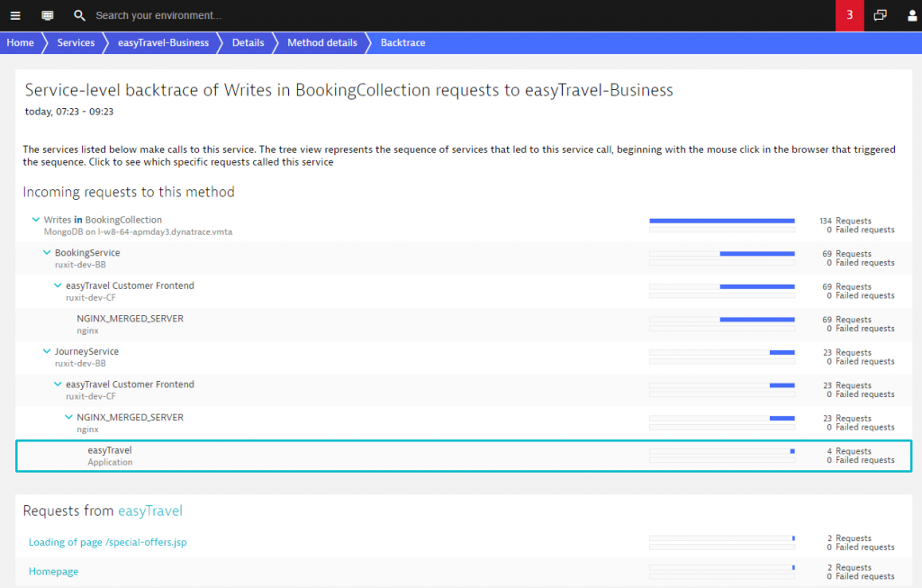Click the 134 Requests bar for BookingCollection

click(x=722, y=222)
